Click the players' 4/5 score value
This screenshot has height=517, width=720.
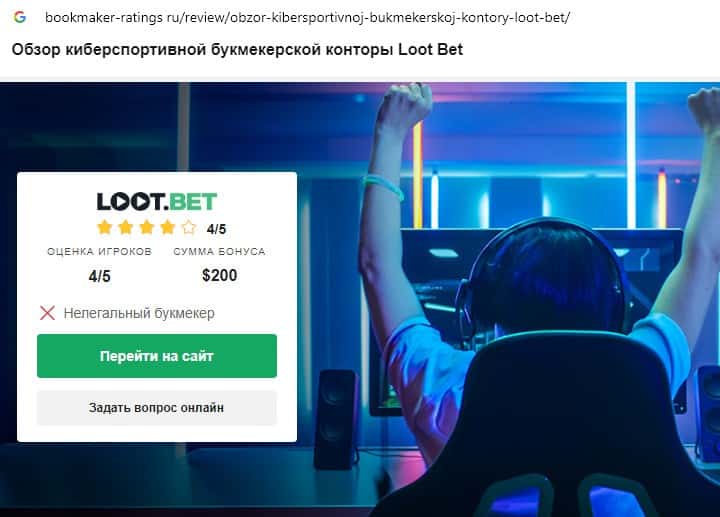coord(100,276)
